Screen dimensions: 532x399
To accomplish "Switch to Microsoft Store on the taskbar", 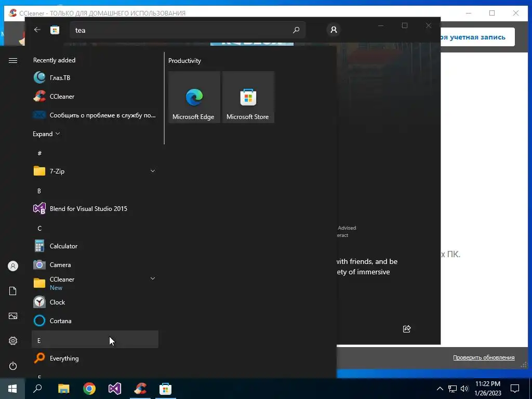I will [166, 389].
